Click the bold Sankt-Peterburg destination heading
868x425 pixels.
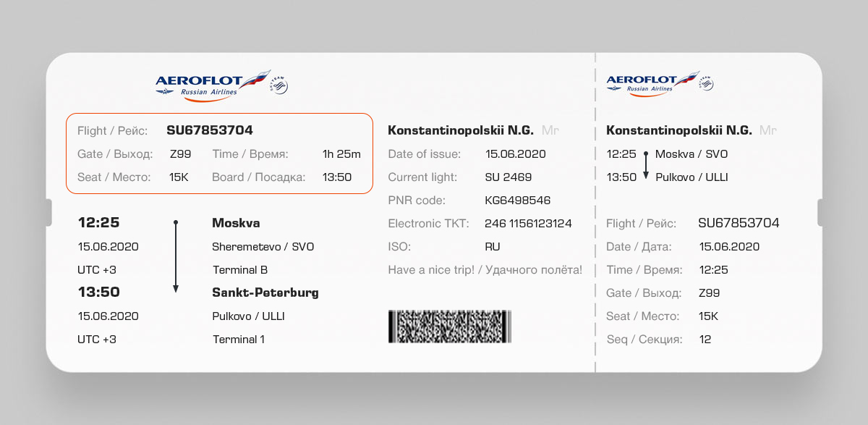pyautogui.click(x=265, y=293)
